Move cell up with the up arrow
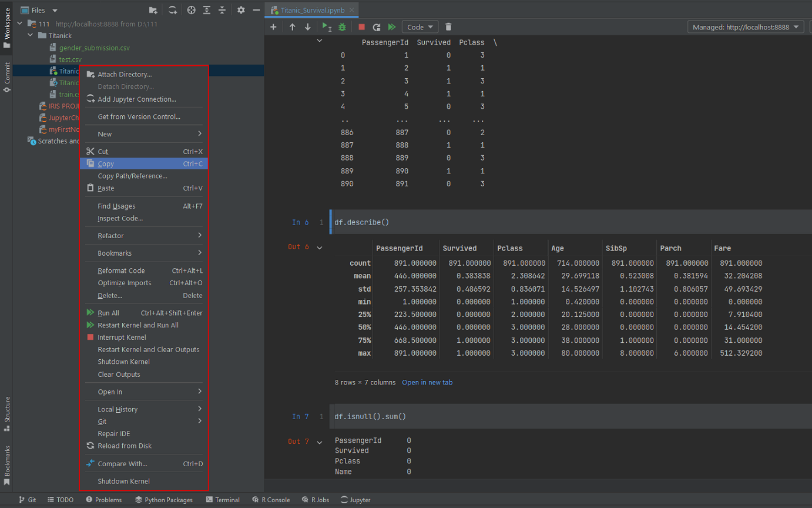 point(292,27)
